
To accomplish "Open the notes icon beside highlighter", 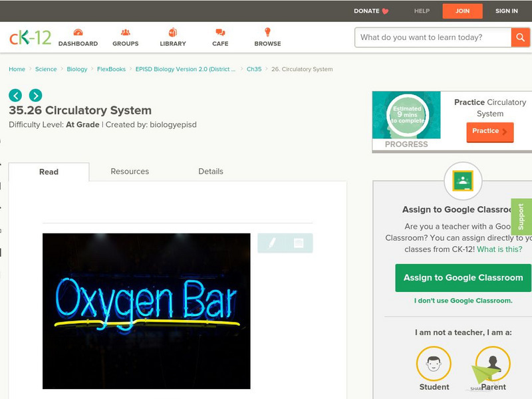I will click(299, 243).
